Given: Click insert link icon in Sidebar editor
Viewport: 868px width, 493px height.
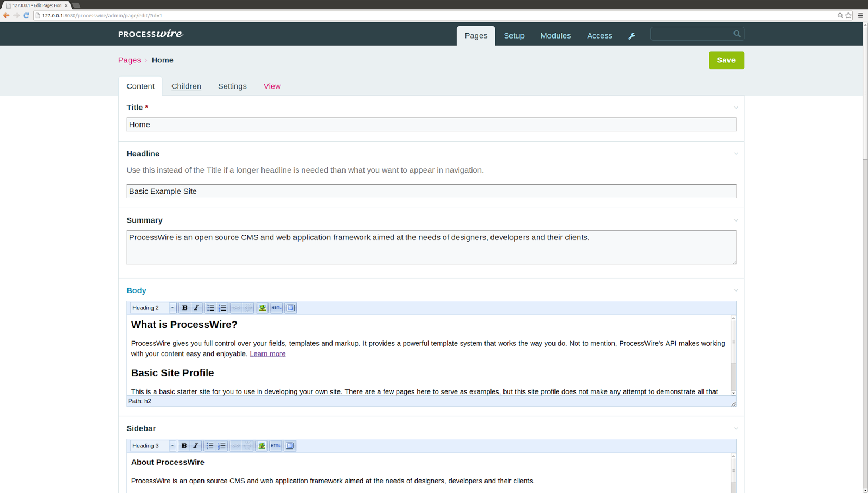Looking at the screenshot, I should point(236,446).
